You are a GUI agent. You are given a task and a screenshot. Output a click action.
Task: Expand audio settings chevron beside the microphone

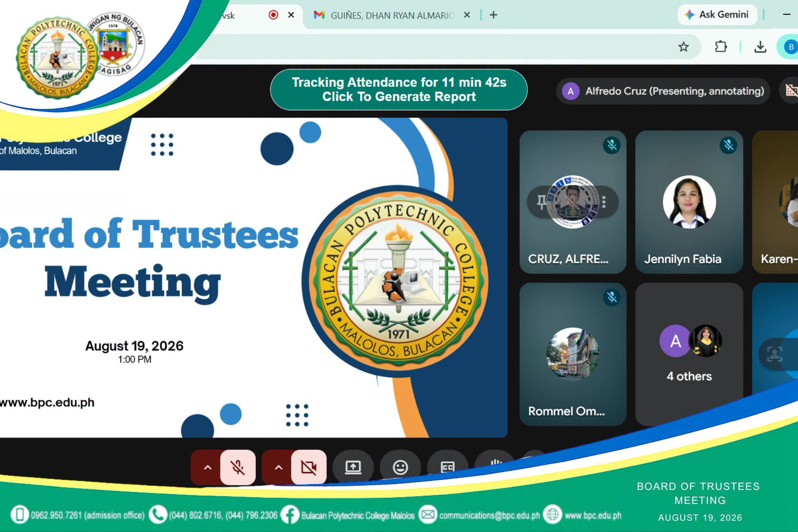click(208, 467)
